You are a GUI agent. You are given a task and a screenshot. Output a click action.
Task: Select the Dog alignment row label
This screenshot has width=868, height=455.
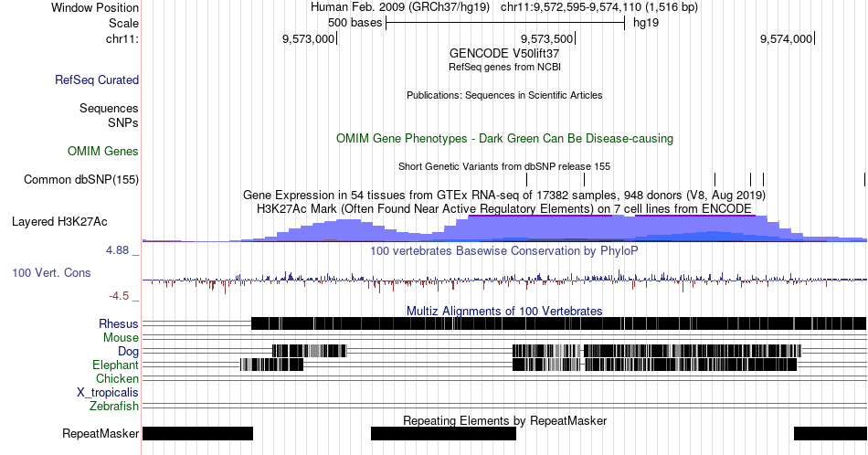pyautogui.click(x=128, y=352)
